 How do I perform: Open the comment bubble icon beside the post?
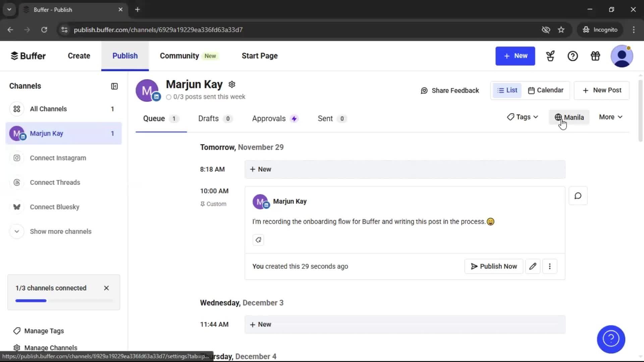coord(578,195)
